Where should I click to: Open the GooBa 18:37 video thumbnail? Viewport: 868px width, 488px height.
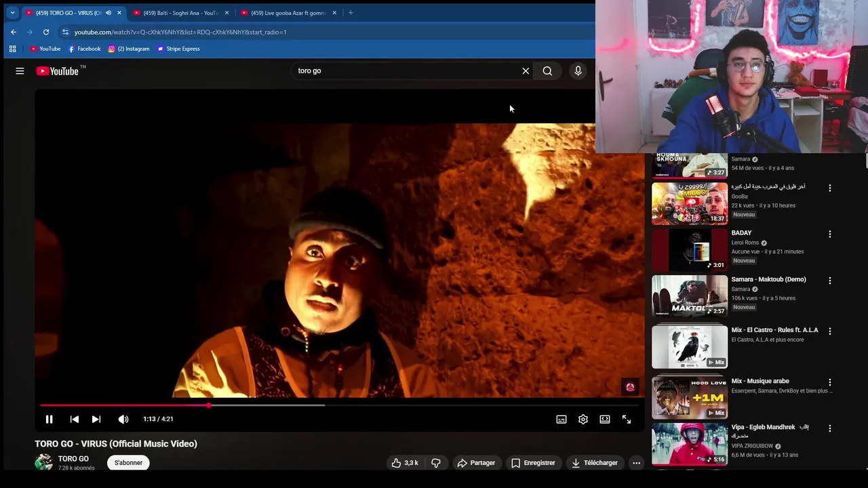690,203
